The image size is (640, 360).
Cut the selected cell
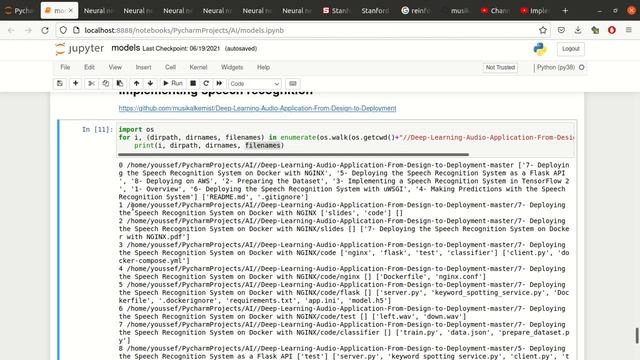pos(91,83)
